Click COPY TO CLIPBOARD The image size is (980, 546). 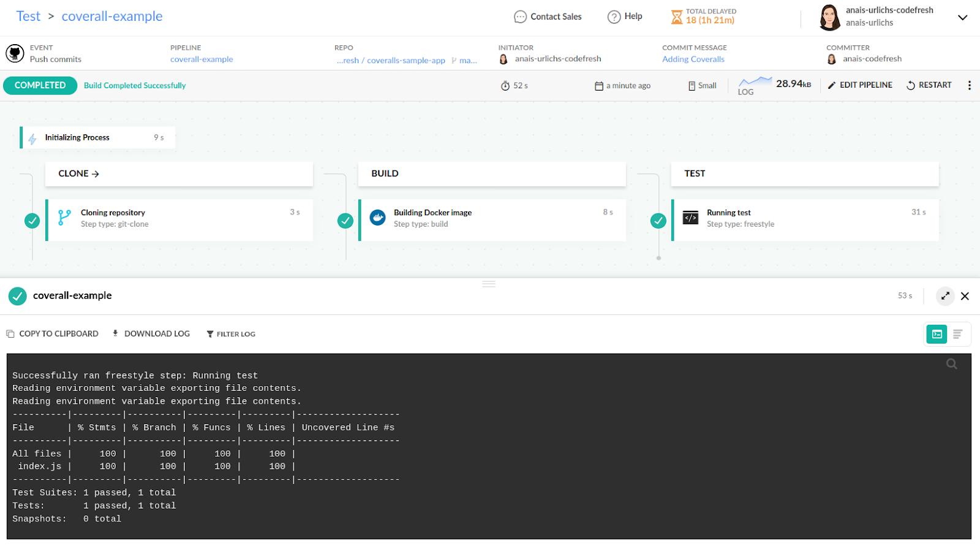[53, 334]
